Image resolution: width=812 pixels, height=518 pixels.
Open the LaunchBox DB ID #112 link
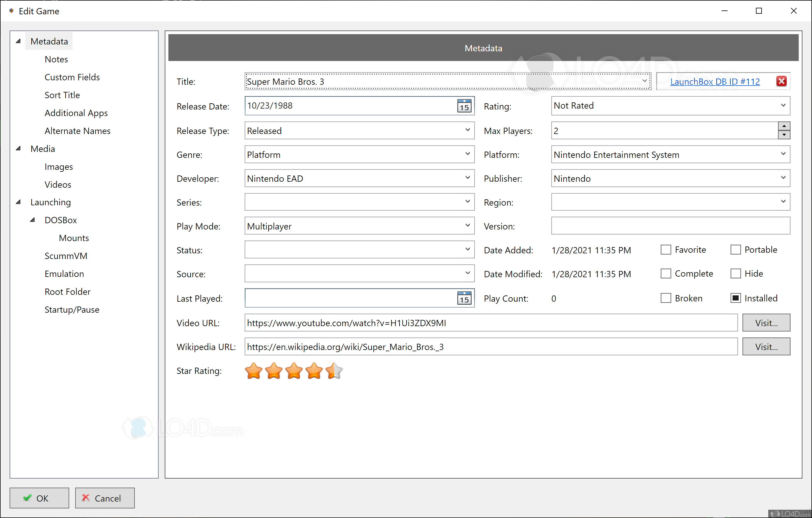[714, 82]
